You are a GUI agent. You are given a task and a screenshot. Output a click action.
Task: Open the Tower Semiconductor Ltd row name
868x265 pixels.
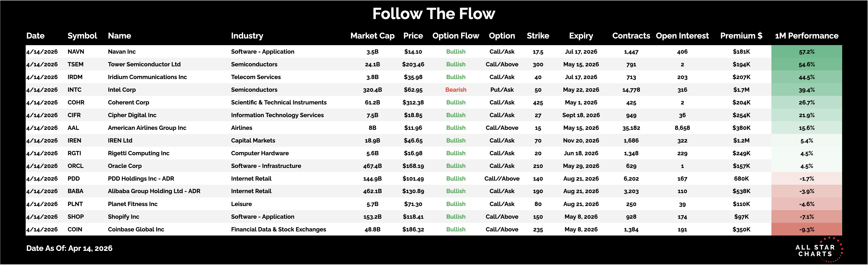pyautogui.click(x=144, y=64)
